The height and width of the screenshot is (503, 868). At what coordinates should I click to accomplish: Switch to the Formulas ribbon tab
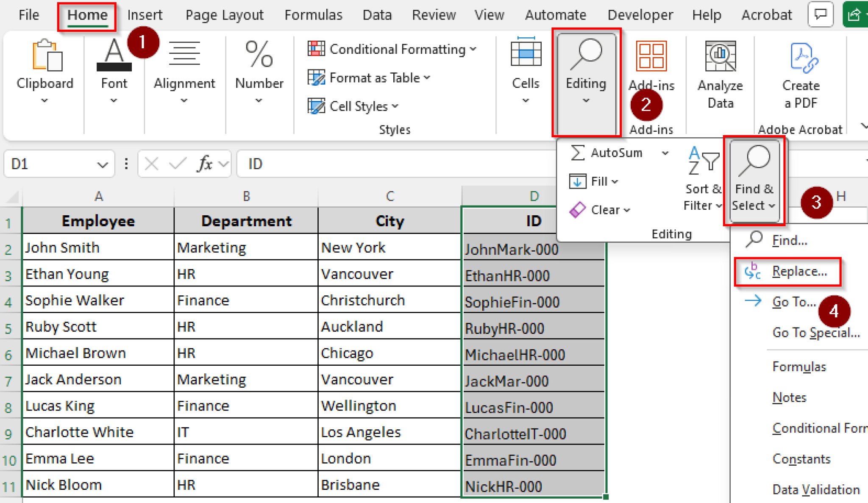[x=313, y=14]
